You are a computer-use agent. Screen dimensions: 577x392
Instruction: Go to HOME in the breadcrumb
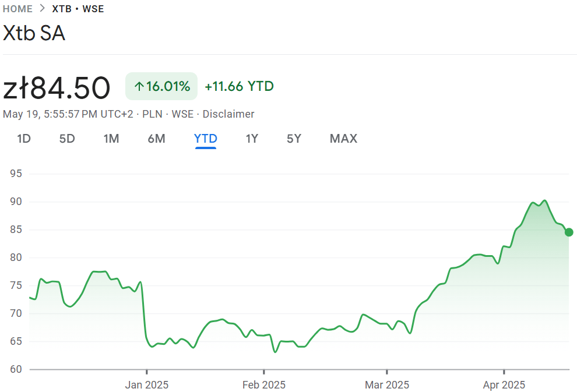pos(17,9)
